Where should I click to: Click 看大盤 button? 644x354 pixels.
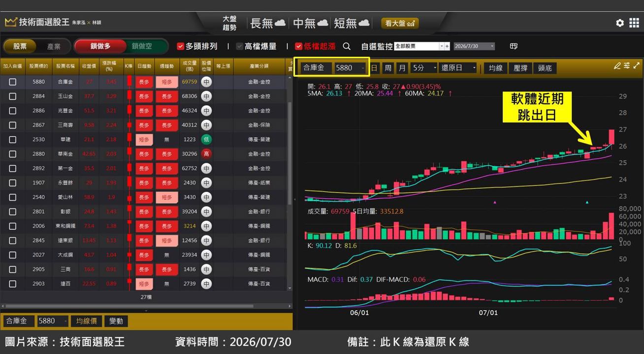point(400,23)
